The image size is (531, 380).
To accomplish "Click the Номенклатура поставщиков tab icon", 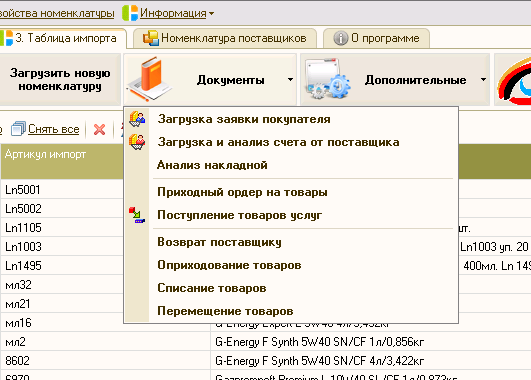I will pos(151,38).
